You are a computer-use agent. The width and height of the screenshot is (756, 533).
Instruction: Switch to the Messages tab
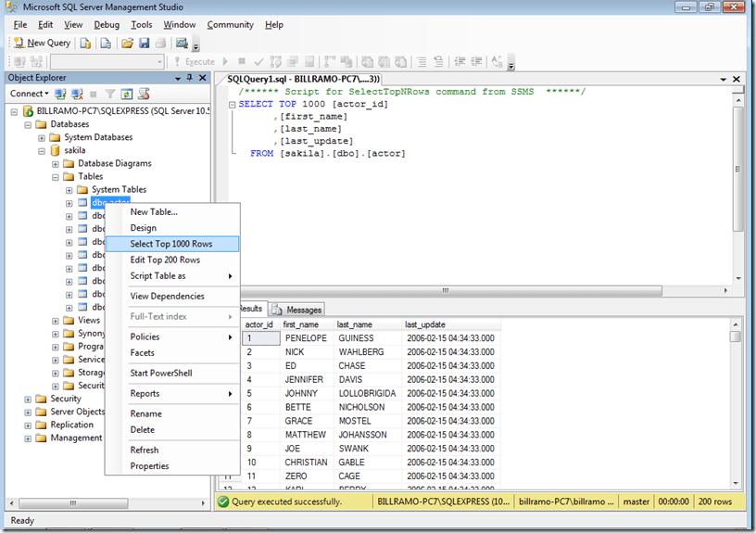(x=297, y=310)
